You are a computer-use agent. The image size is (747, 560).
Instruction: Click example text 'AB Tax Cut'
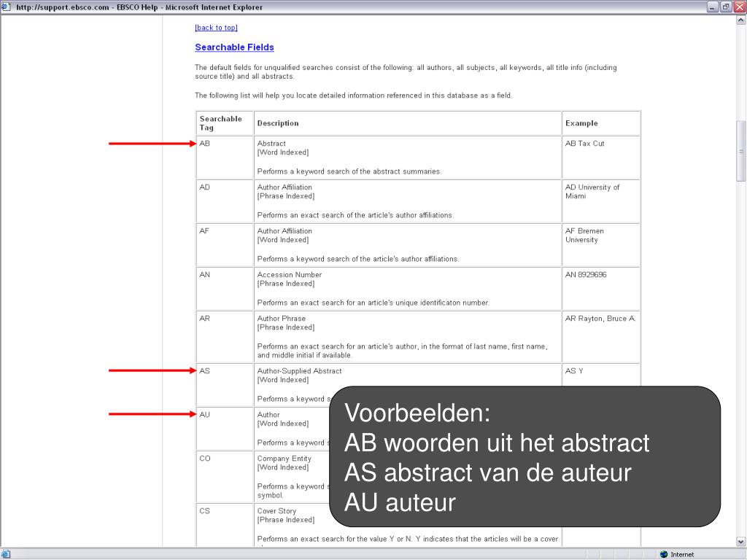(x=584, y=144)
